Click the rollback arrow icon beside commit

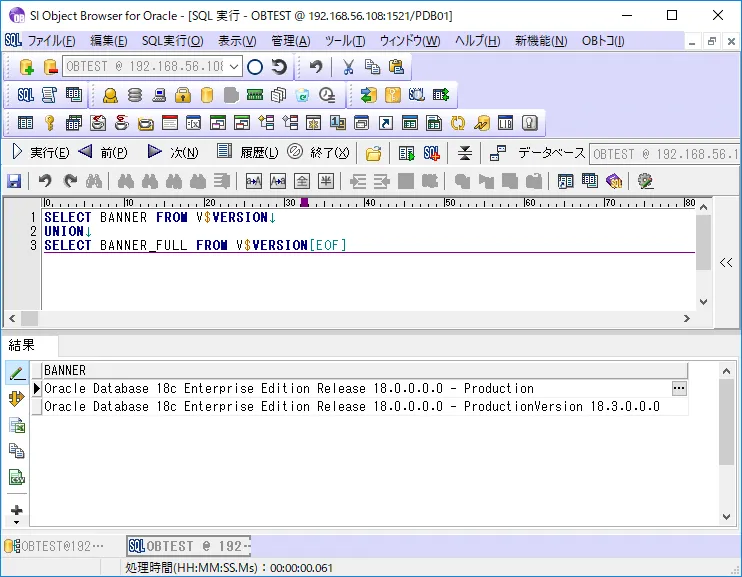pos(279,67)
